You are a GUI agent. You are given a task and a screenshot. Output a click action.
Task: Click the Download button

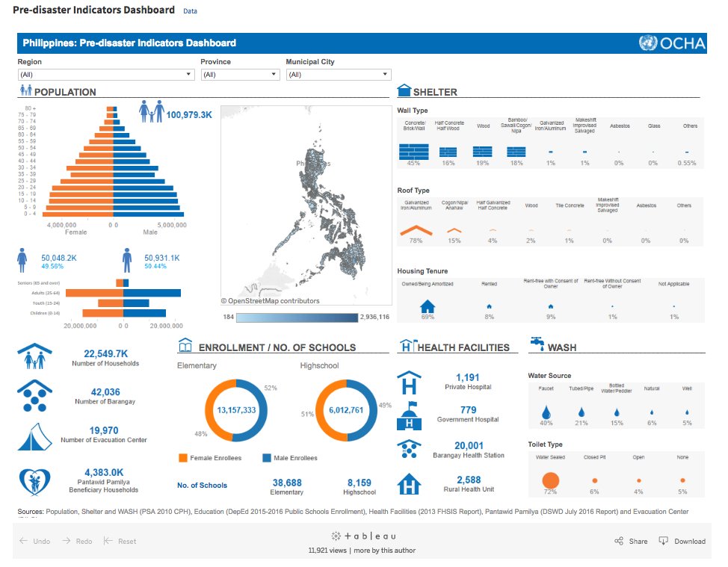click(682, 541)
